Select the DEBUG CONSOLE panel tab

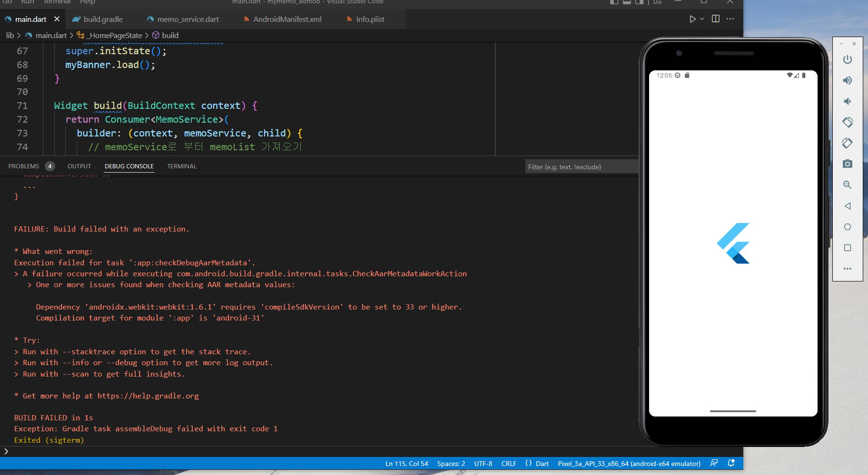(129, 166)
